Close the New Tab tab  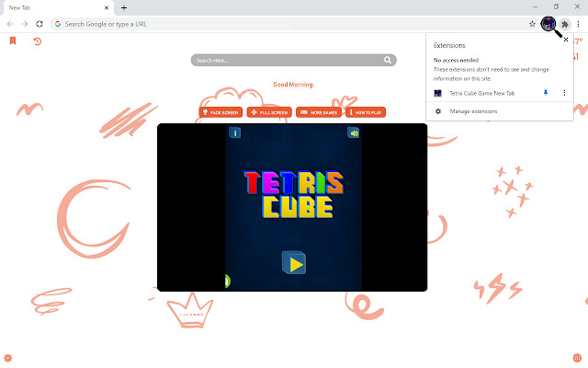pos(107,7)
